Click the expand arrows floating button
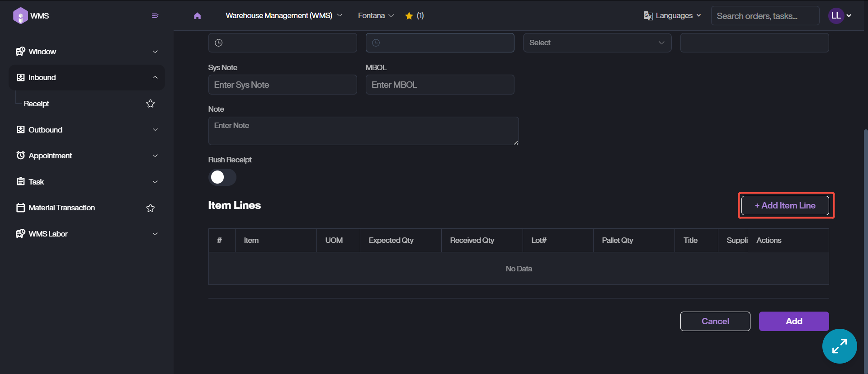This screenshot has height=374, width=868. tap(840, 346)
